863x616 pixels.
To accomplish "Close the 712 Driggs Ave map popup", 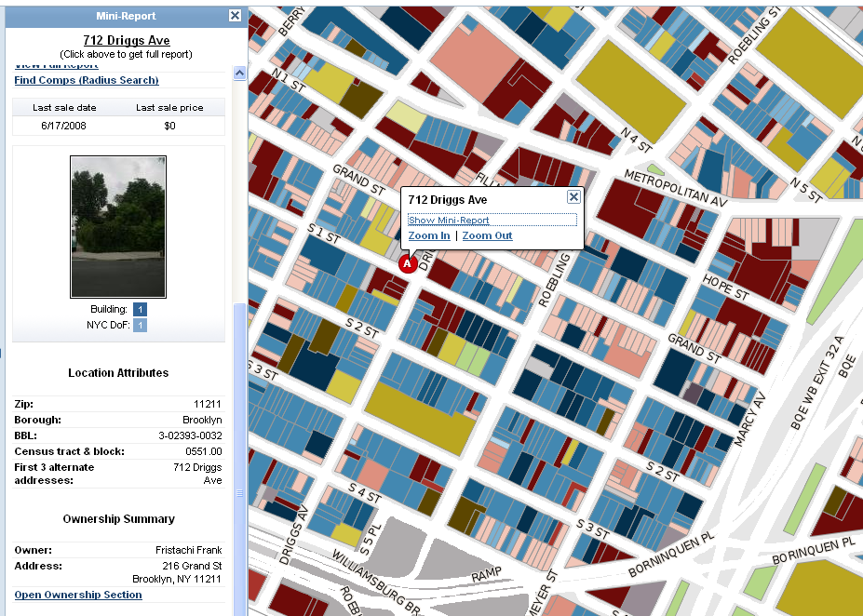I will tap(574, 196).
